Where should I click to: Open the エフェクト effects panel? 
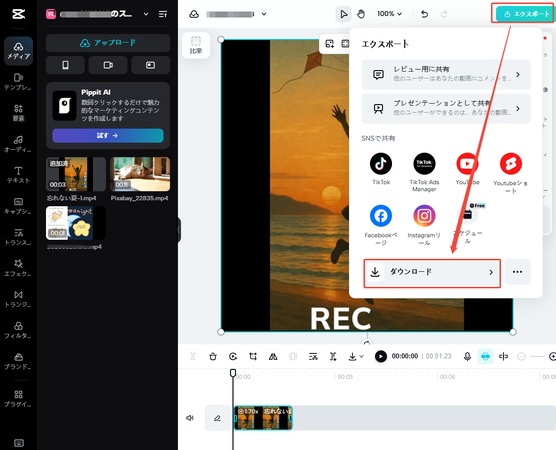coord(18,268)
